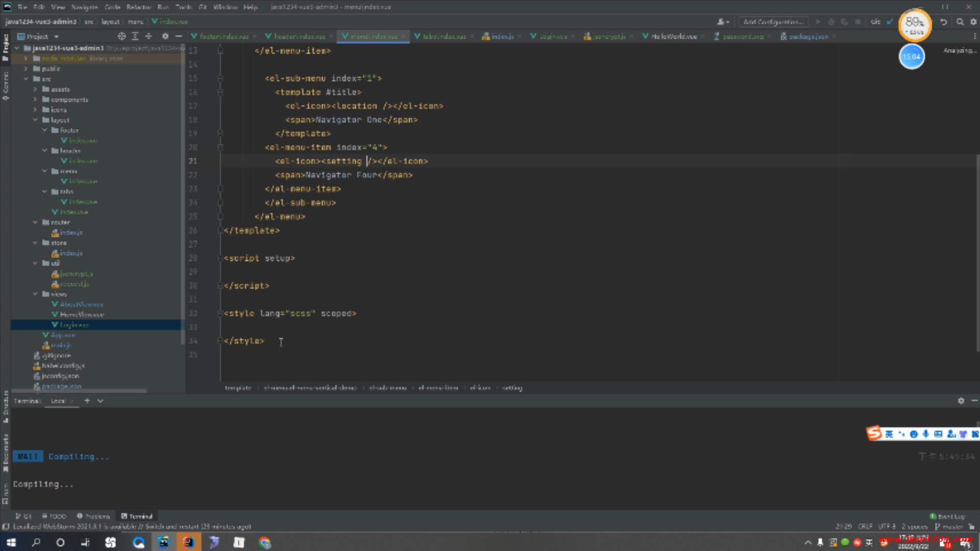Click Add Configuration button

(x=773, y=22)
